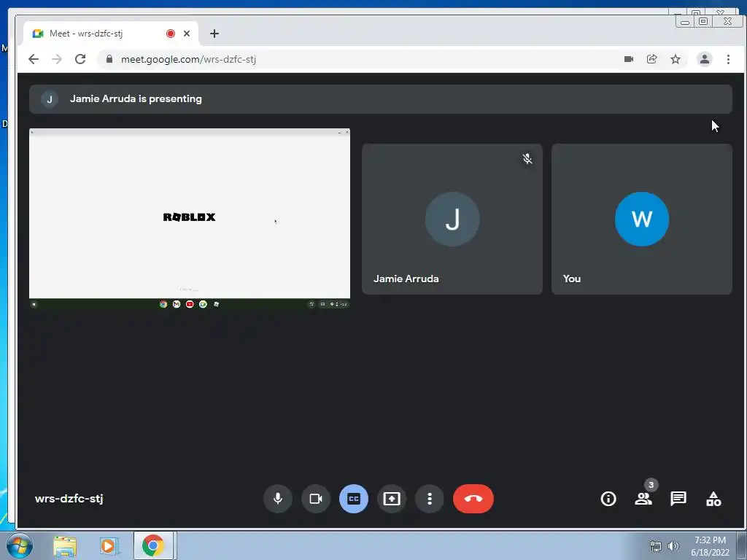Click the Present now button
Screen dimensions: 747x560
pyautogui.click(x=392, y=499)
